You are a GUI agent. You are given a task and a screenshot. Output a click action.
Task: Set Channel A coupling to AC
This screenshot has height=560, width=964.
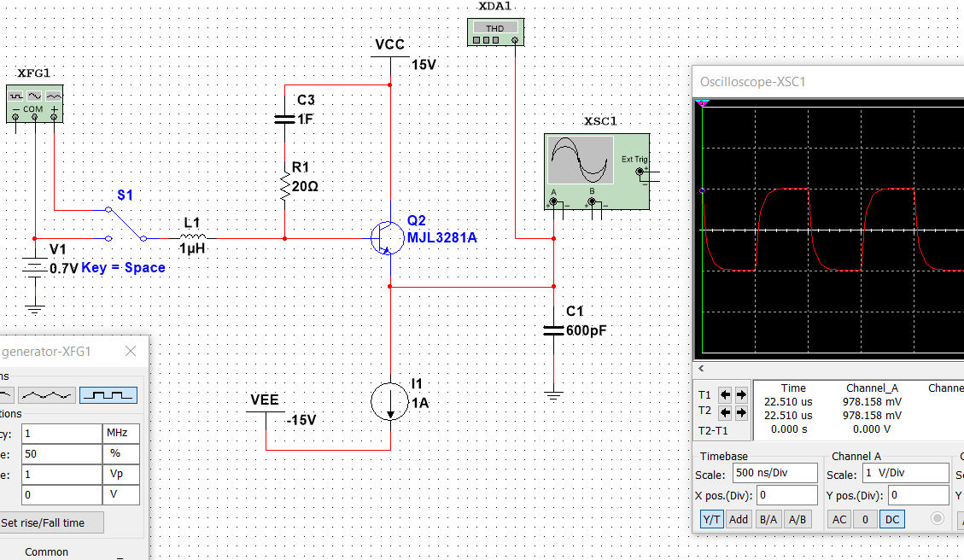point(839,519)
